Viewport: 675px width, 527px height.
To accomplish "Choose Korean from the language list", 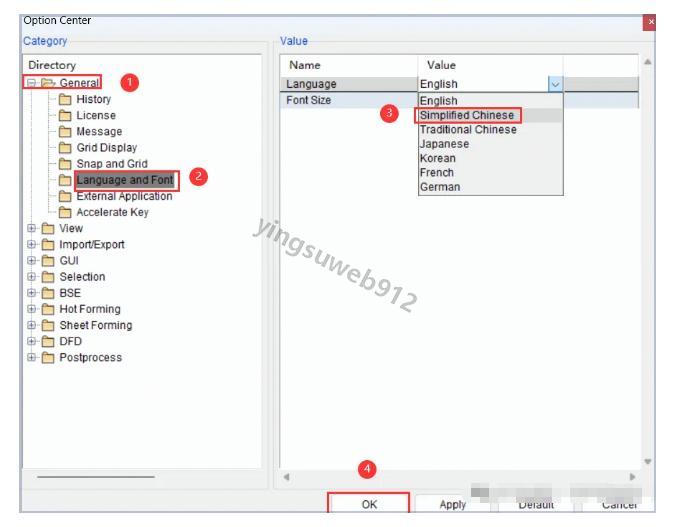I will (x=490, y=158).
